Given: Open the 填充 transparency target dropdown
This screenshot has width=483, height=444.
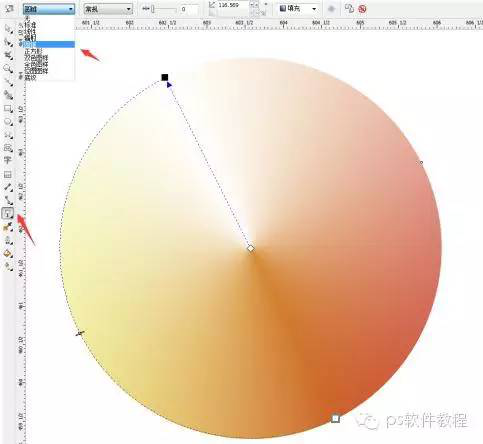Looking at the screenshot, I should [x=298, y=9].
